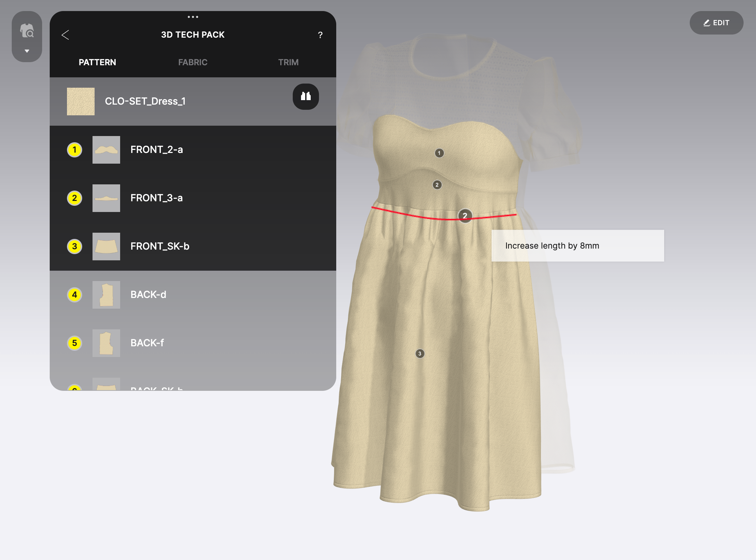Switch to the FABRIC tab
The image size is (756, 560).
193,62
